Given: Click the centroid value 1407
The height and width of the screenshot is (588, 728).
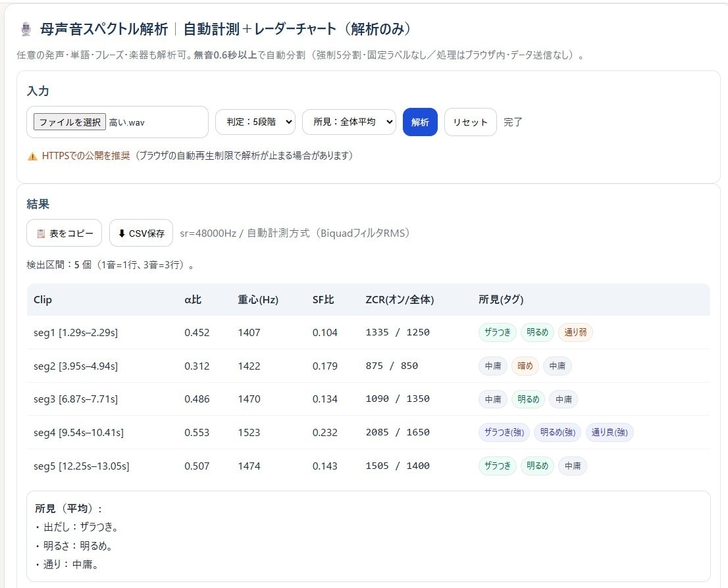Looking at the screenshot, I should (x=249, y=333).
